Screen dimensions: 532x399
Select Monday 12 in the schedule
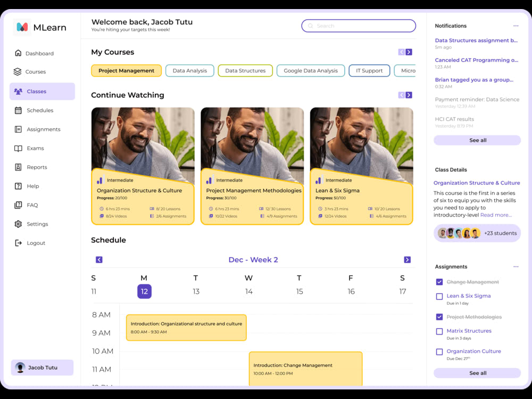(144, 292)
